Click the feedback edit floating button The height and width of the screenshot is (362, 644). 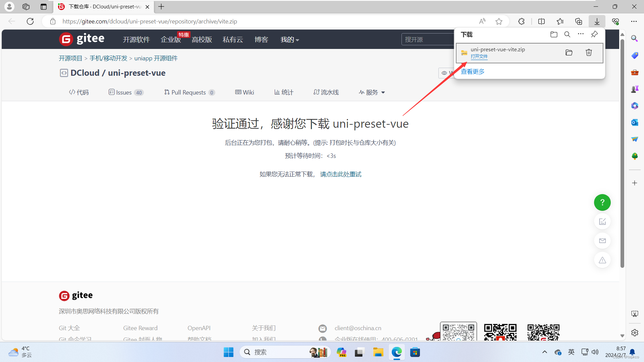coord(602,222)
